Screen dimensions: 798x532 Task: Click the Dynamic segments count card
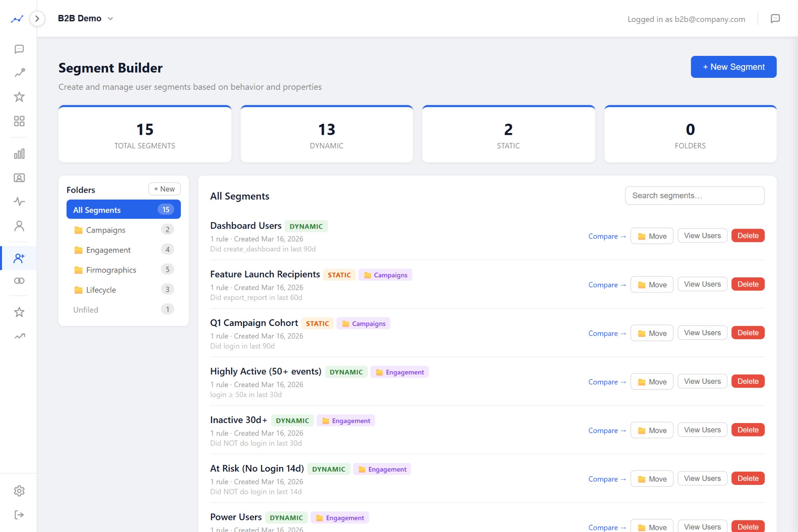326,134
